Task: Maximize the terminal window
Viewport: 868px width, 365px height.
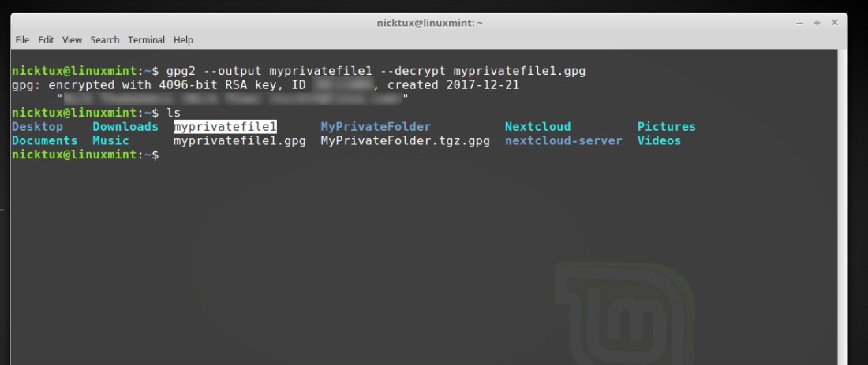Action: (817, 23)
